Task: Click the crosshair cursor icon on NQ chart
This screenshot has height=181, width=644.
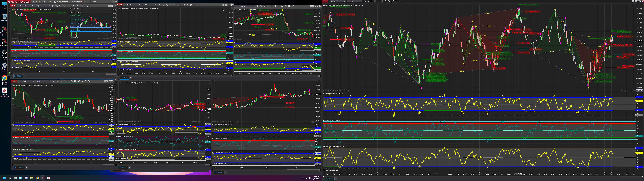Action: click(379, 1)
